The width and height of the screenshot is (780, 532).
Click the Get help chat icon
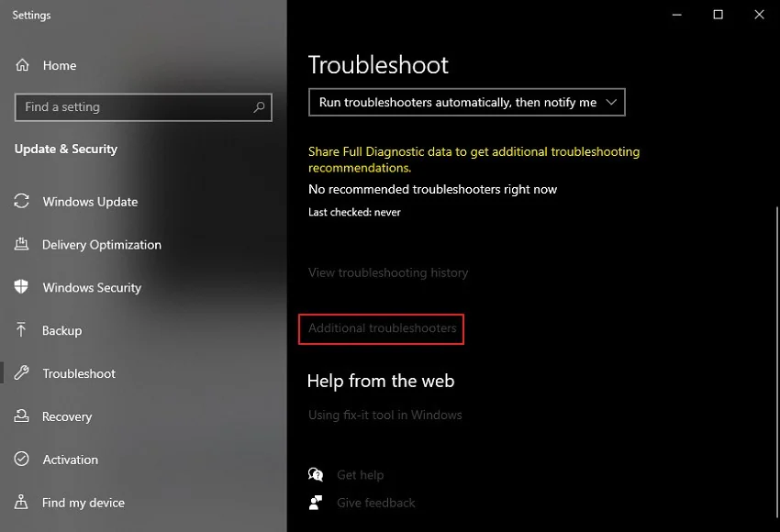[x=317, y=475]
